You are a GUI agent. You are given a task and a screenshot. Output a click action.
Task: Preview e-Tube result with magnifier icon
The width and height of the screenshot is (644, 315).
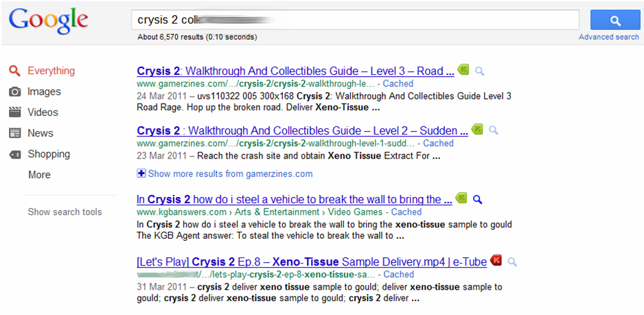tap(512, 261)
